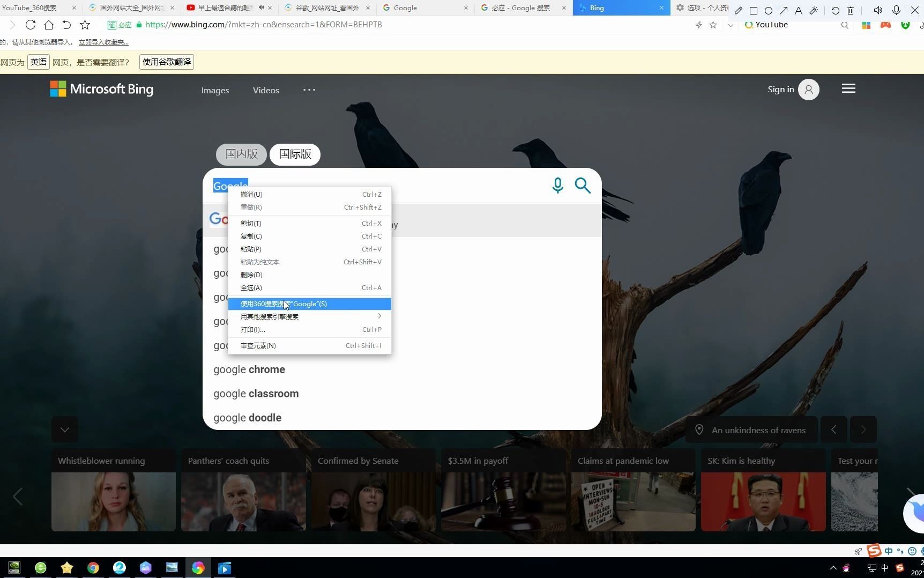
Task: Choose 删除(D) in context menu
Action: 310,275
